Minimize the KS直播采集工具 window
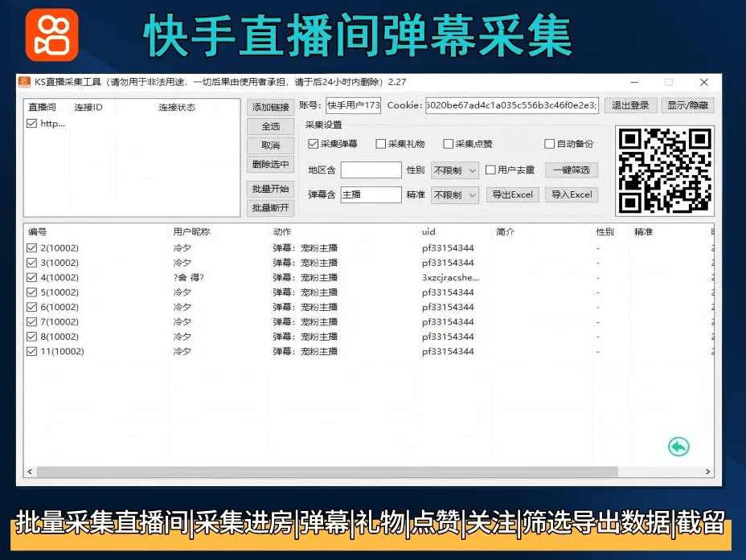The width and height of the screenshot is (746, 560). point(634,82)
